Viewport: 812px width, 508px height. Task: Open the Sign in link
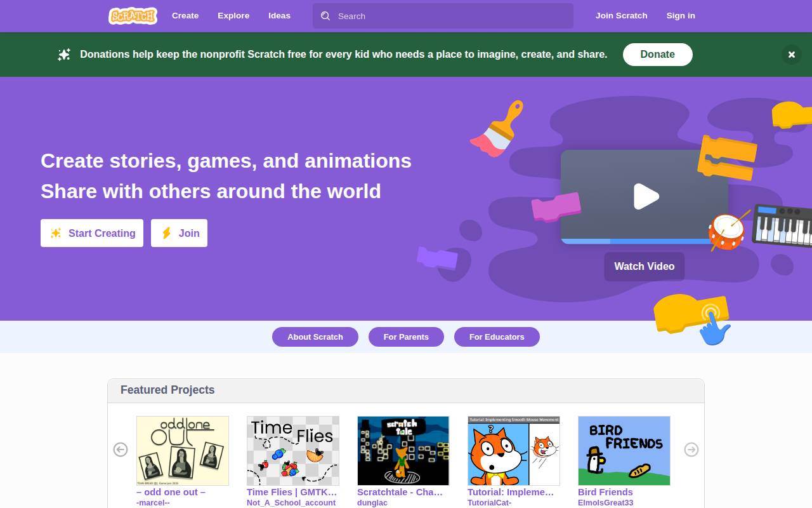[681, 16]
